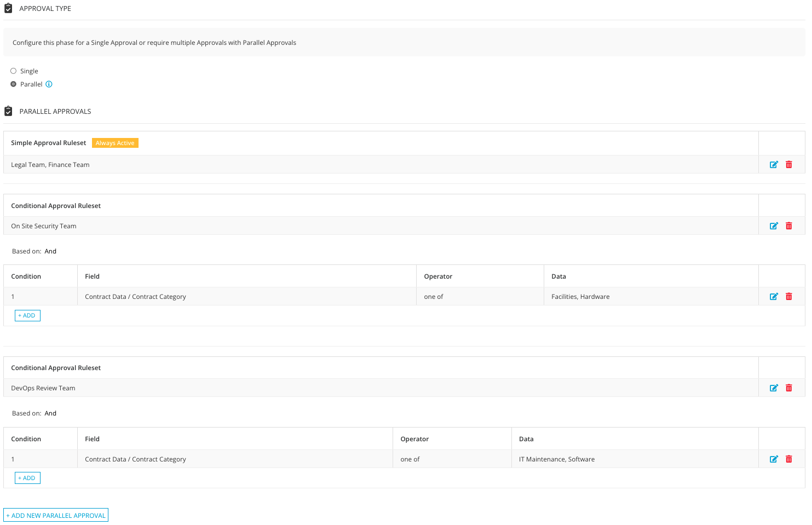
Task: Select the Single approval radio button
Action: coord(13,71)
